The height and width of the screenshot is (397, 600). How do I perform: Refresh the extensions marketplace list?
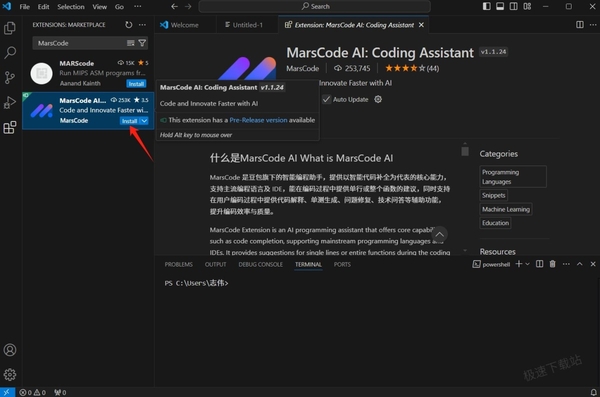(x=129, y=25)
